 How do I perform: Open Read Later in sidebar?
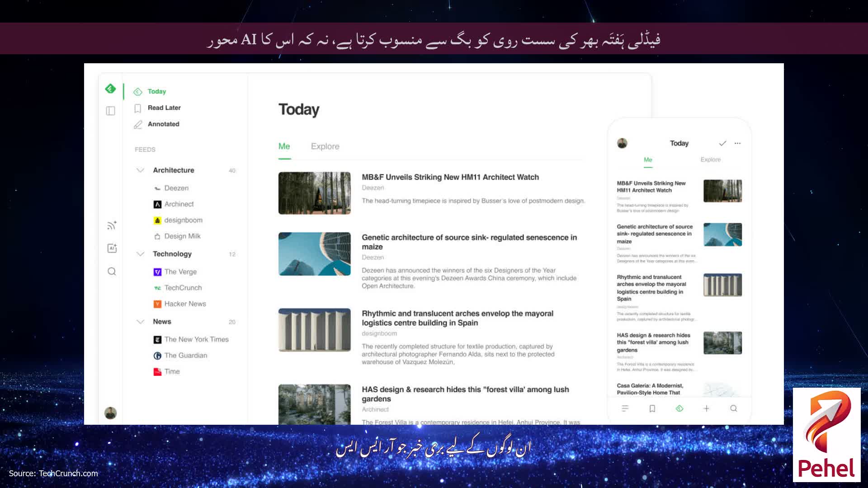(164, 108)
